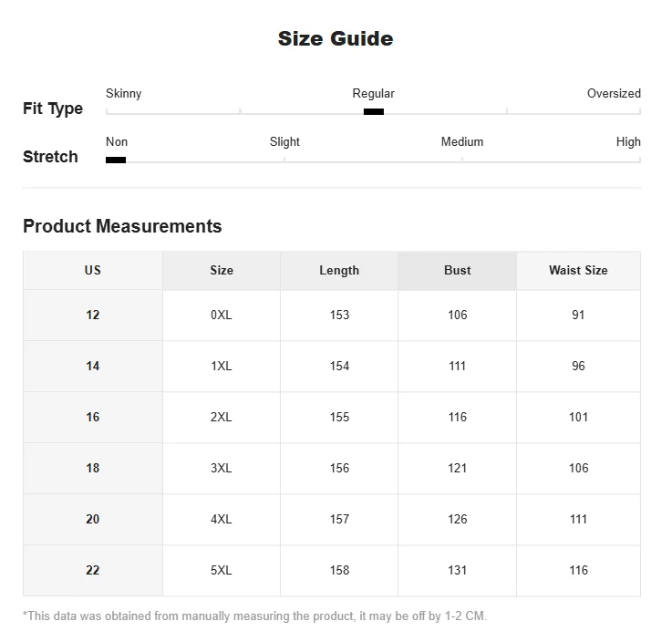Select the 0XL size cell
This screenshot has width=672, height=642.
tap(222, 315)
